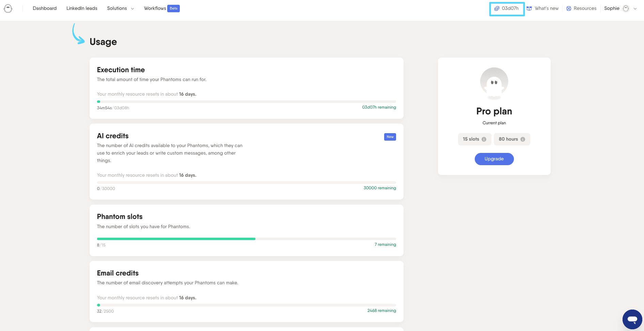This screenshot has width=644, height=331.
Task: Click info icon next to 15 slots
Action: 484,139
